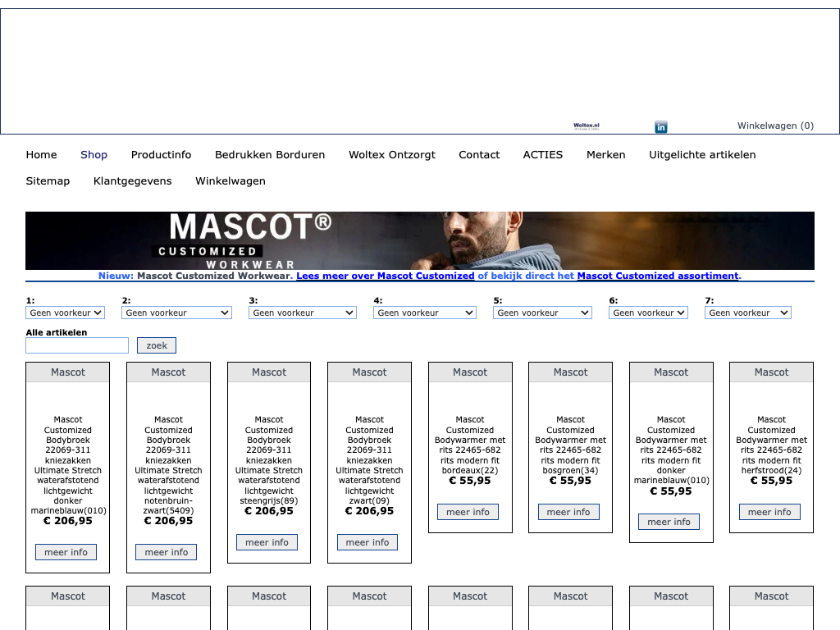Go to the Home menu item

(41, 155)
